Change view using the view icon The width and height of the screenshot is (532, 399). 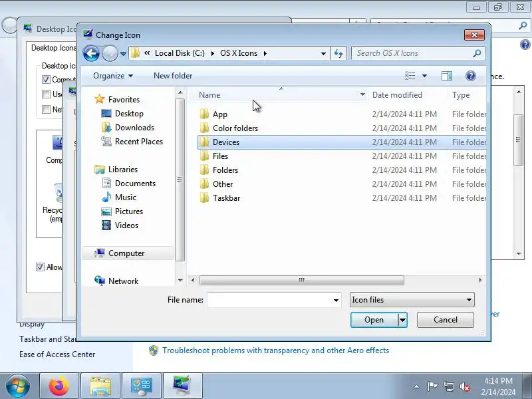tap(410, 76)
